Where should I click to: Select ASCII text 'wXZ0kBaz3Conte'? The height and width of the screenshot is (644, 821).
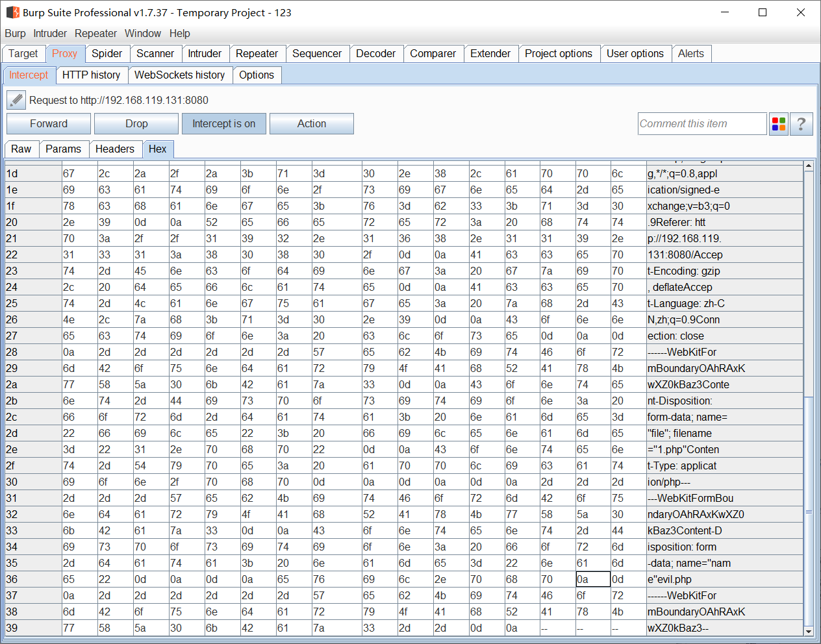click(688, 384)
